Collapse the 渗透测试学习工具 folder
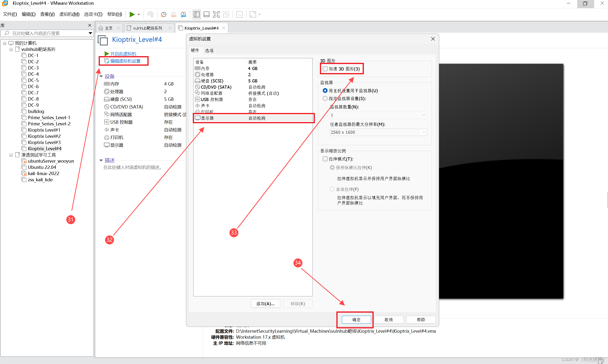Image resolution: width=608 pixels, height=364 pixels. pyautogui.click(x=11, y=155)
